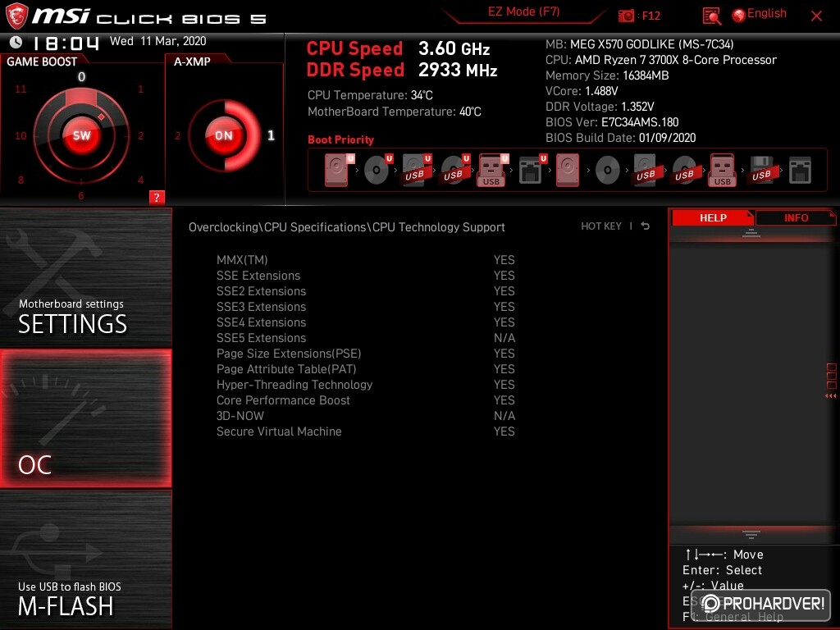
Task: Select the SSE2 Extensions row
Action: coord(365,291)
